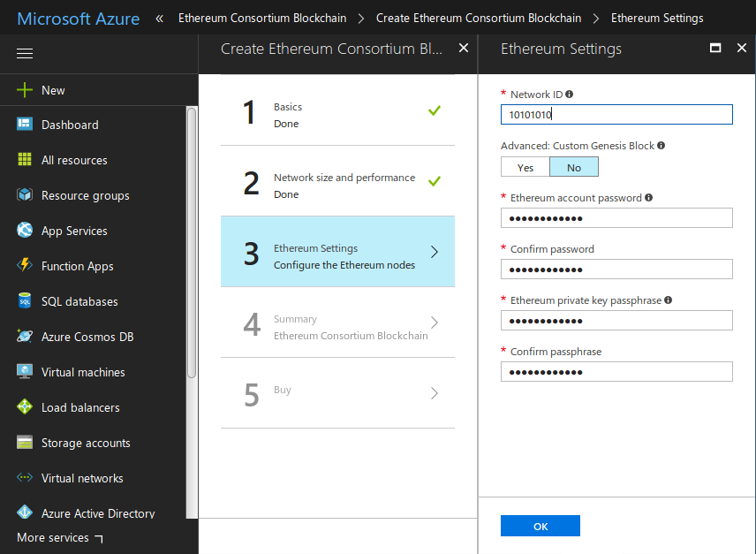The width and height of the screenshot is (756, 554).
Task: Collapse breadcrumb with double chevron
Action: [160, 18]
